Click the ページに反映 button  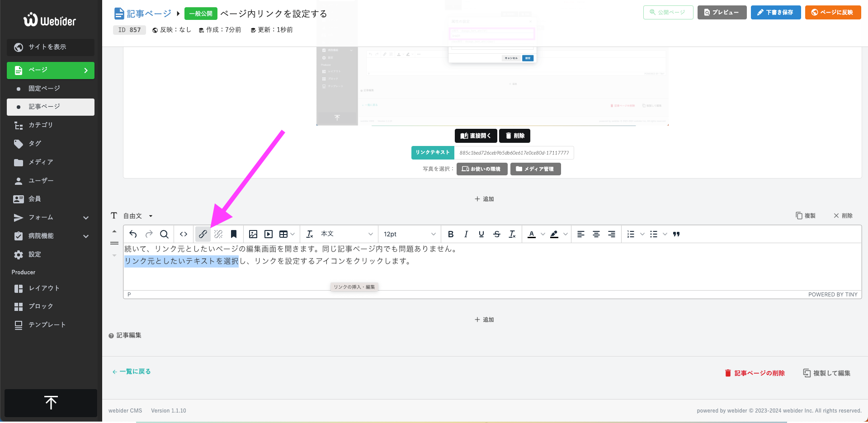tap(832, 12)
